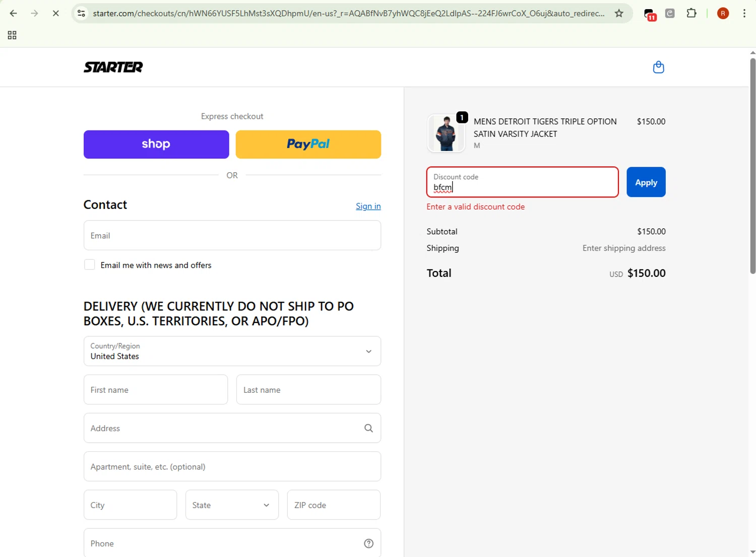Click the 'Express checkout' label
Image resolution: width=756 pixels, height=557 pixels.
coord(232,116)
